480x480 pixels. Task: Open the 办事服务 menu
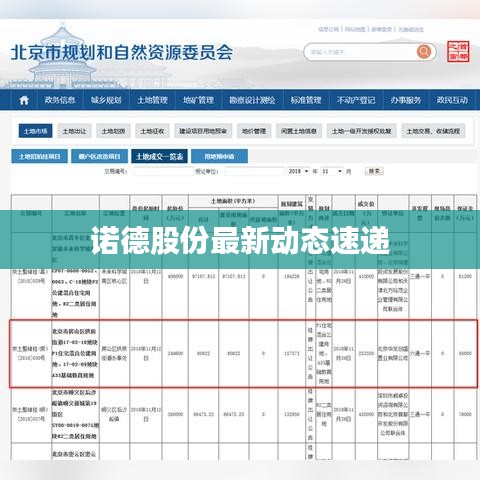pyautogui.click(x=406, y=100)
